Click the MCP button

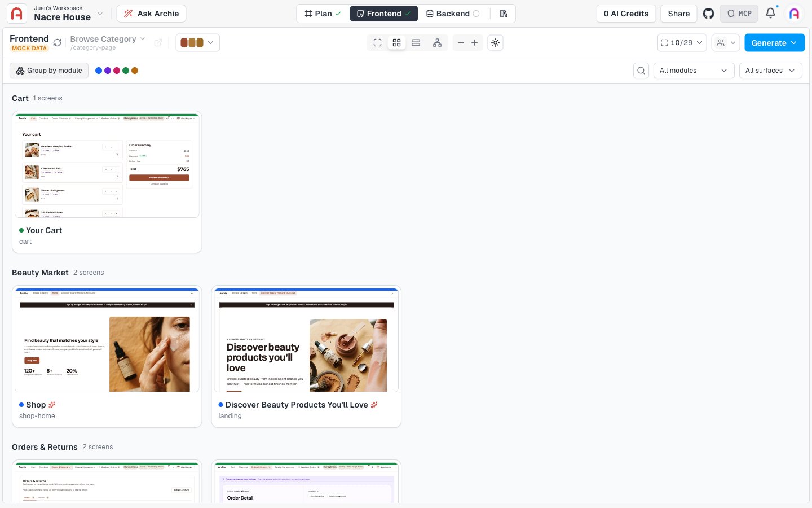pos(739,14)
